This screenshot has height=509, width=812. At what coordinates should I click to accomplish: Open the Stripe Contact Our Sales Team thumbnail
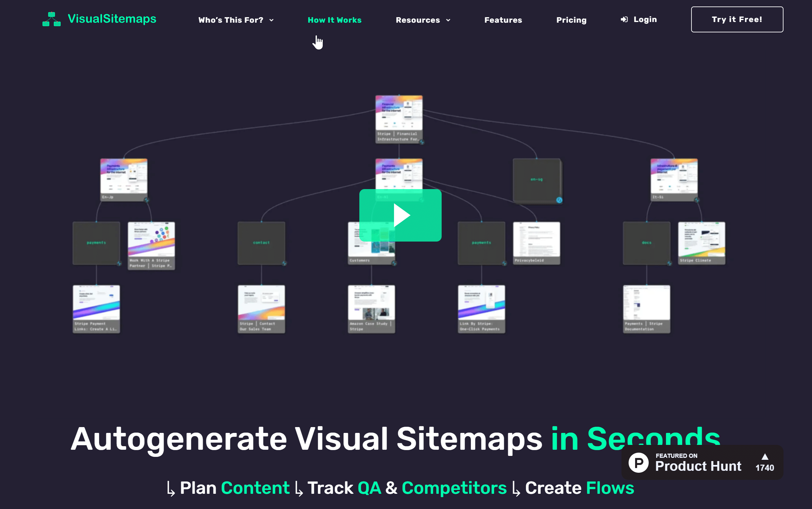coord(261,309)
